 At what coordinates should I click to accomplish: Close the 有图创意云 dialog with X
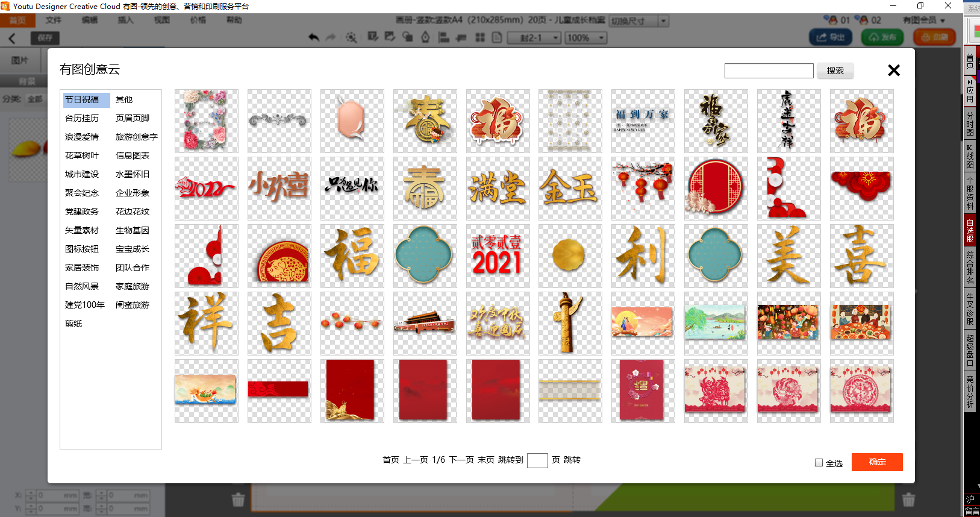[894, 70]
